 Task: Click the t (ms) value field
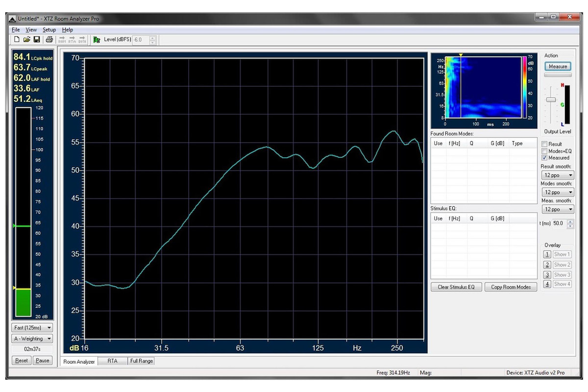[559, 223]
